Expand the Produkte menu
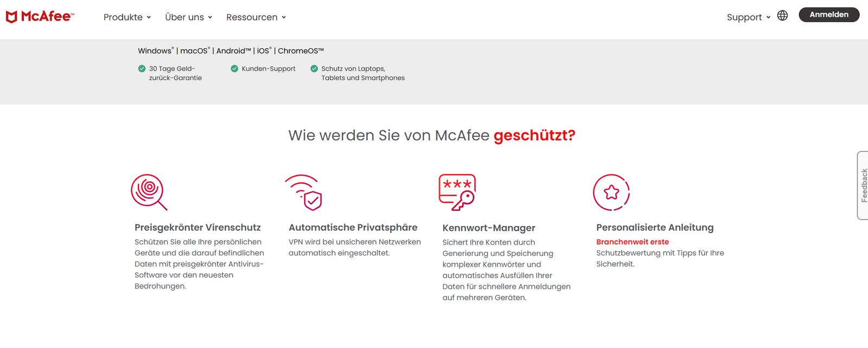This screenshot has width=868, height=348. (x=127, y=17)
